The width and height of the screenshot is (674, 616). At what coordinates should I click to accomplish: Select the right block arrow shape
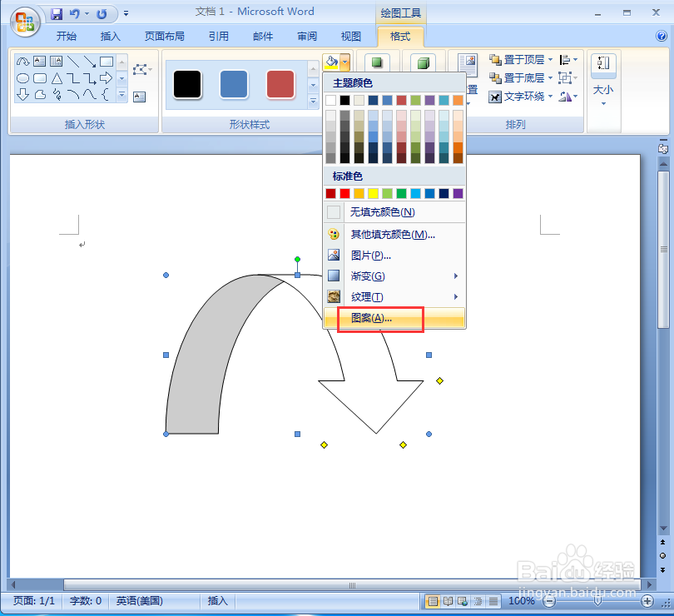tap(107, 78)
